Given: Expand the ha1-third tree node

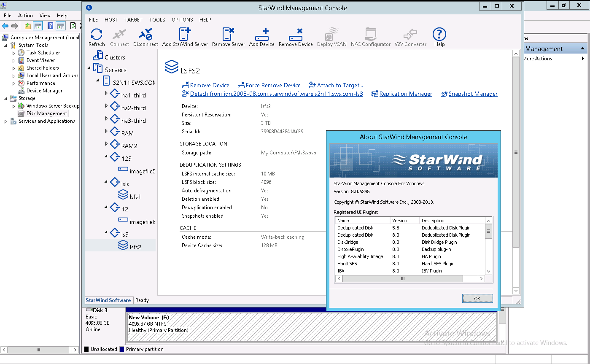Looking at the screenshot, I should click(106, 94).
